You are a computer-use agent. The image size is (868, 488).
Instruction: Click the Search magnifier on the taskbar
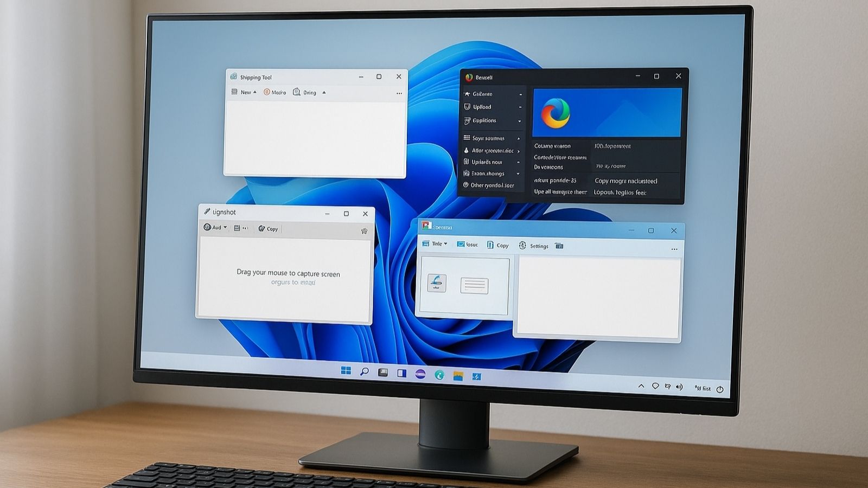pos(365,371)
